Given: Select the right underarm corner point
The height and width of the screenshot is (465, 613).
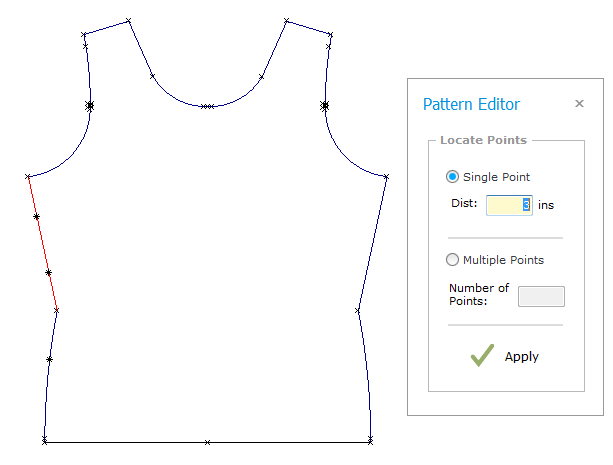Looking at the screenshot, I should [386, 177].
